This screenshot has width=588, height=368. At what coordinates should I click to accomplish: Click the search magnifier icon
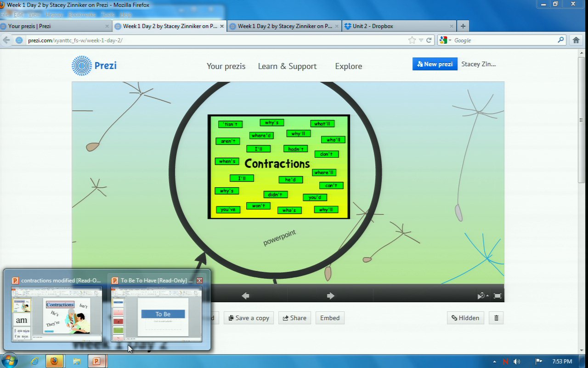[561, 40]
